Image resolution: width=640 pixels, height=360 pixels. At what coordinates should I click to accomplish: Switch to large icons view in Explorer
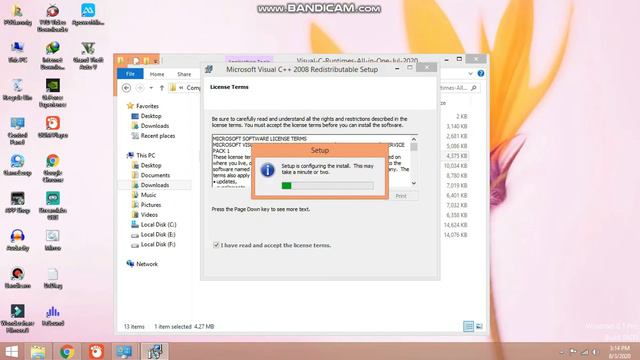(x=479, y=326)
